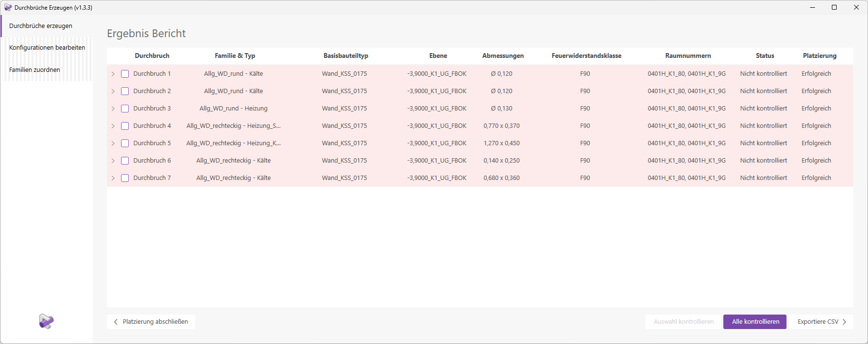Select the Durchbruch 3 checkbox

point(125,109)
